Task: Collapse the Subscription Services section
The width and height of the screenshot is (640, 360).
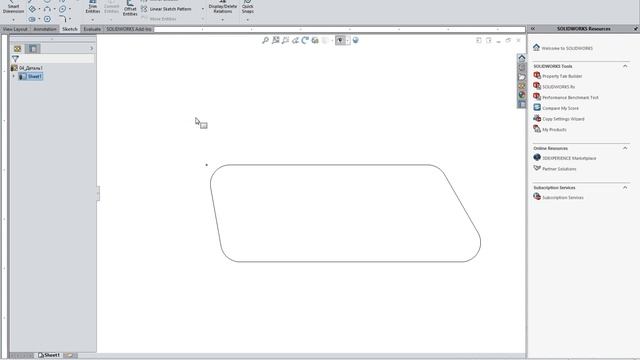Action: click(x=625, y=187)
